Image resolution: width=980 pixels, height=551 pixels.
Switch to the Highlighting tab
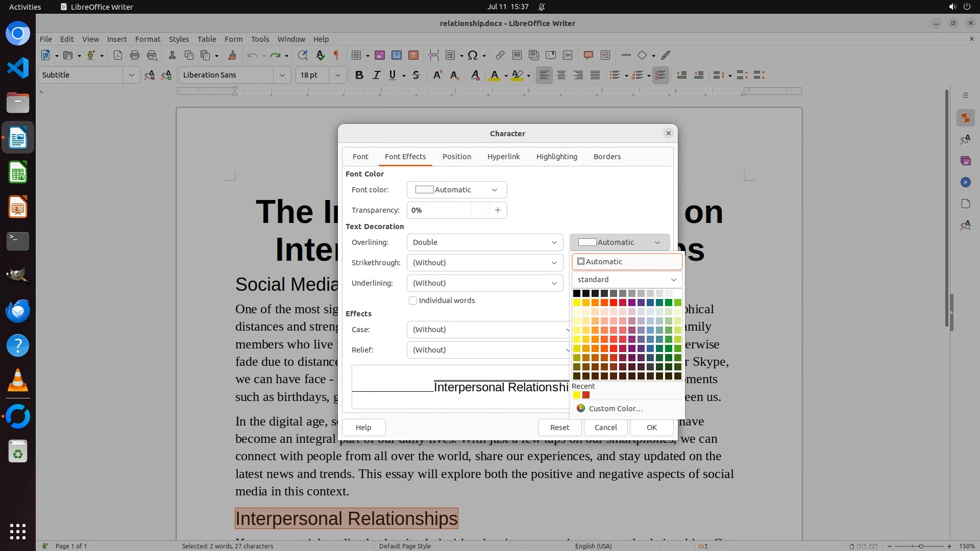tap(556, 157)
